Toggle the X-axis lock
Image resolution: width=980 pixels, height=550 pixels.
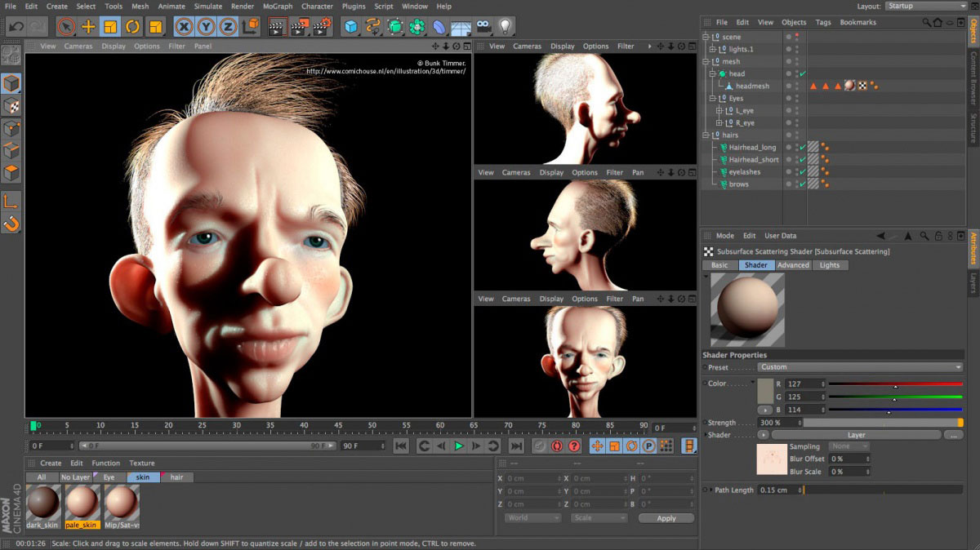point(185,25)
